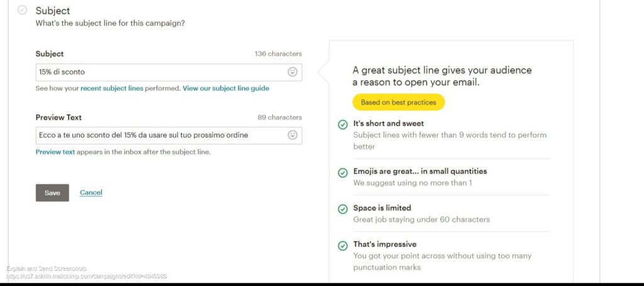Click the Preview Text 89 characters counter

pyautogui.click(x=280, y=117)
